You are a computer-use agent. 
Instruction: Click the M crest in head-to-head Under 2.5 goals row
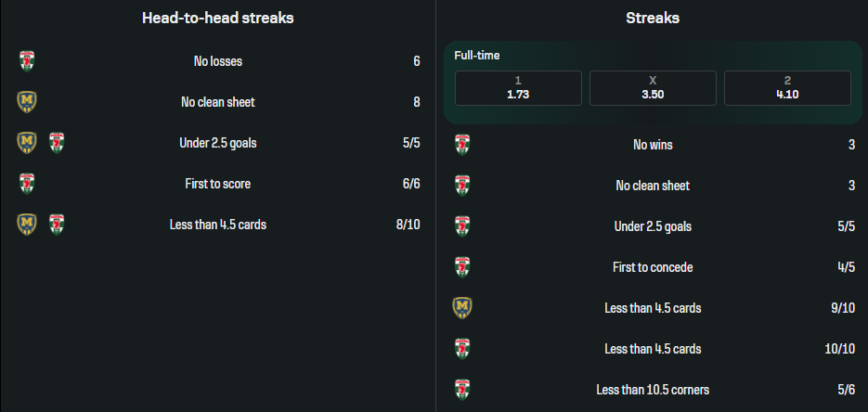[27, 143]
